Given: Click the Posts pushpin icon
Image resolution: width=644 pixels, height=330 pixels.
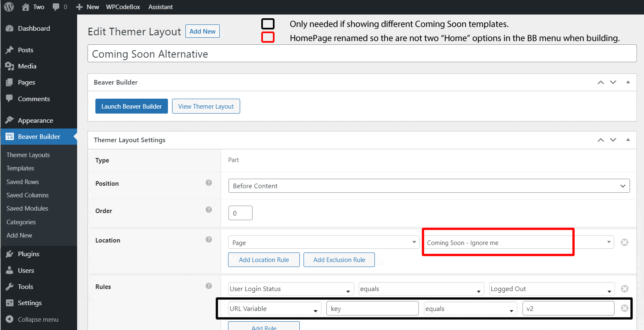Looking at the screenshot, I should click(9, 50).
